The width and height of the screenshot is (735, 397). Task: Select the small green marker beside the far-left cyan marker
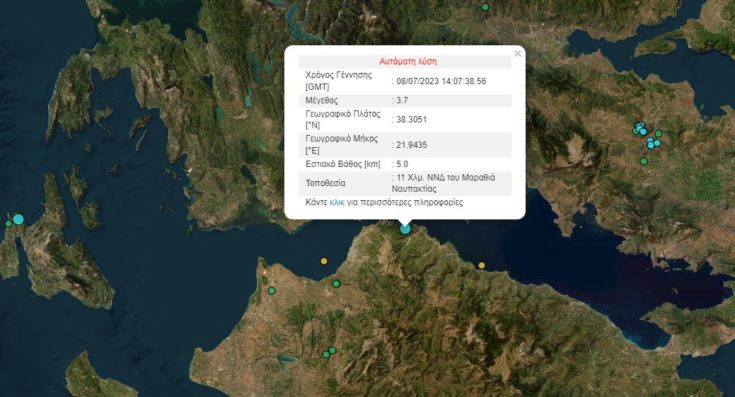[8, 224]
